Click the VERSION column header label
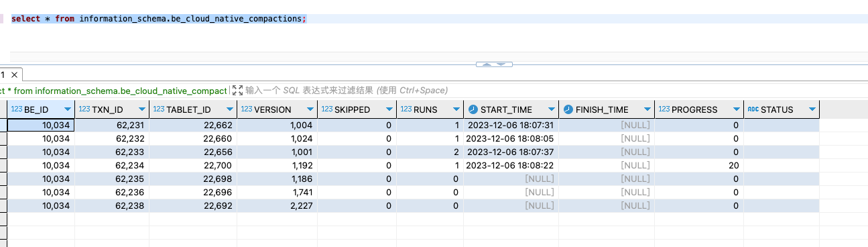The width and height of the screenshot is (868, 247). (272, 109)
